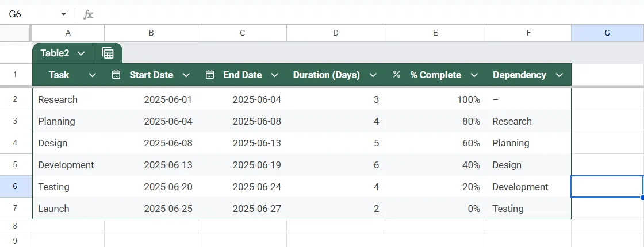Select the 0% complete cell
This screenshot has width=644, height=247.
click(435, 208)
